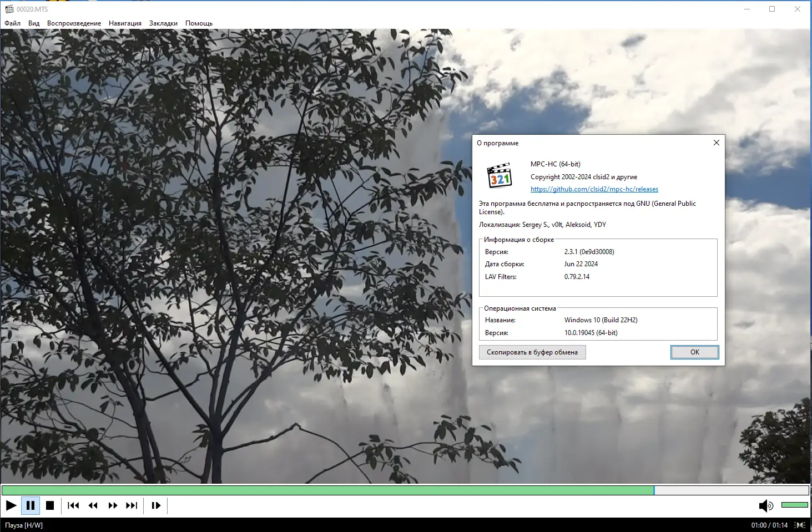Click Скопировать в буфер обмена
Image resolution: width=812 pixels, height=532 pixels.
(532, 352)
